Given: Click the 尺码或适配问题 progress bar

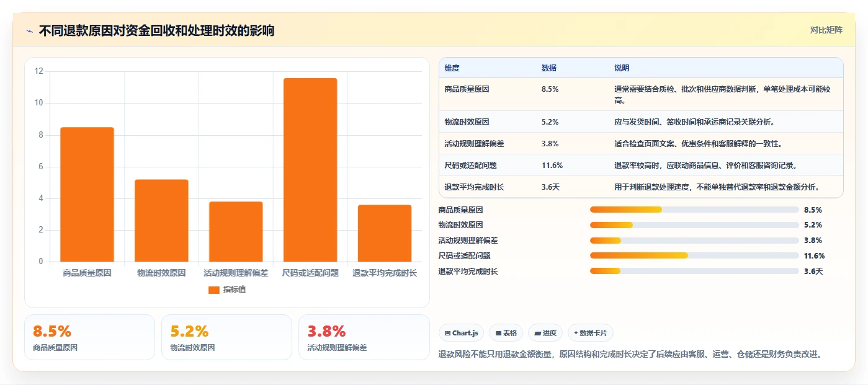Looking at the screenshot, I should tap(694, 255).
